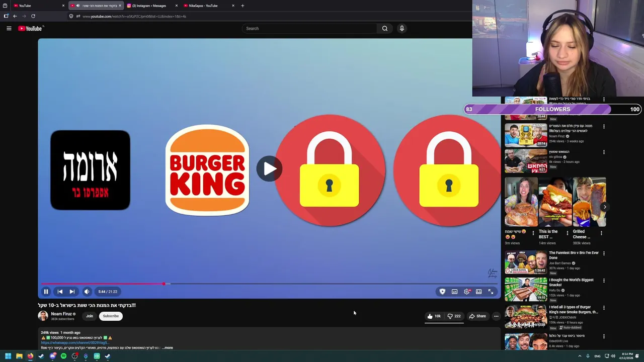Open options for Burger King Smoke Burgers video
The height and width of the screenshot is (362, 644).
pos(604,308)
